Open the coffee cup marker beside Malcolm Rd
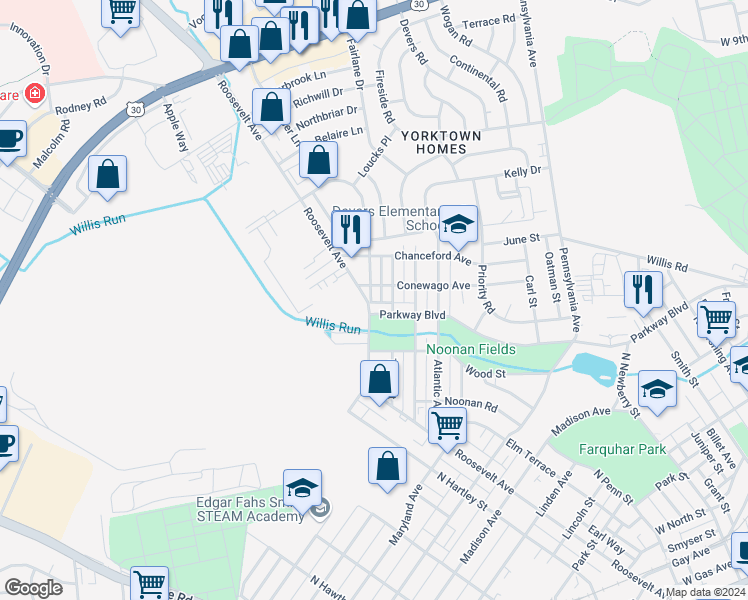This screenshot has width=748, height=600. pyautogui.click(x=8, y=140)
